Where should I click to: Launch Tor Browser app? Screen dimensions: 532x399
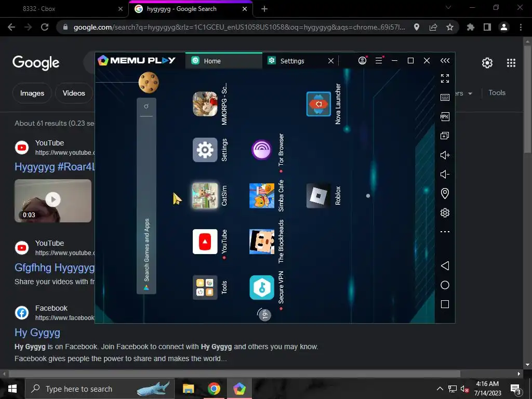[x=262, y=150]
